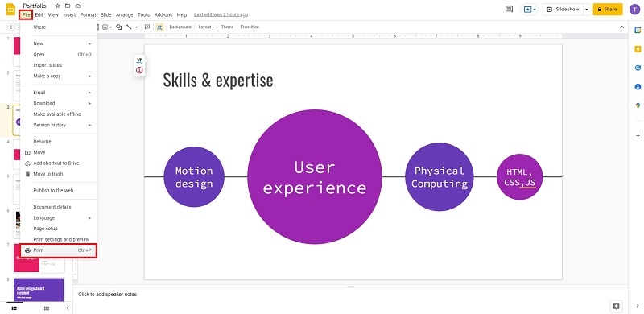Click the Background button

pos(180,27)
